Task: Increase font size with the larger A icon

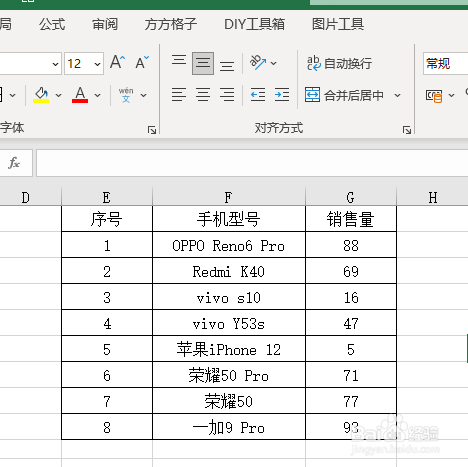Action: [x=117, y=62]
